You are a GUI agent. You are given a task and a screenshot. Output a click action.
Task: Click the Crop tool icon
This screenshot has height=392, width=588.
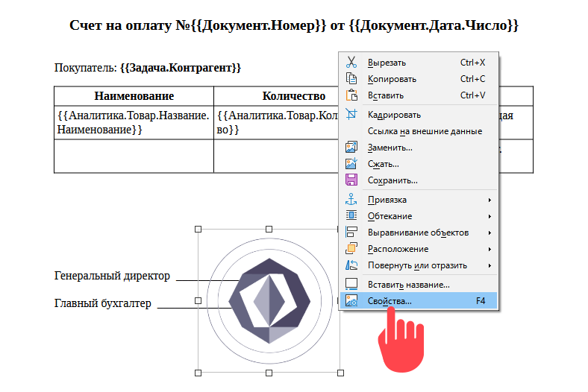(x=351, y=114)
